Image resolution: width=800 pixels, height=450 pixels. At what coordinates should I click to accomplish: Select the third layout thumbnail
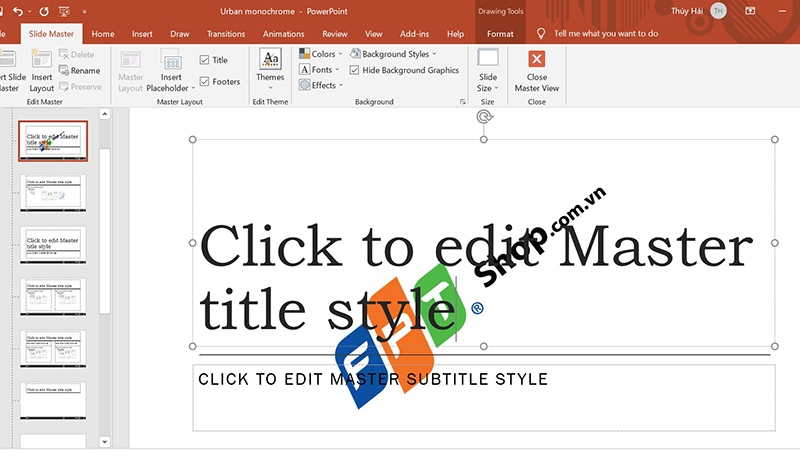point(53,245)
